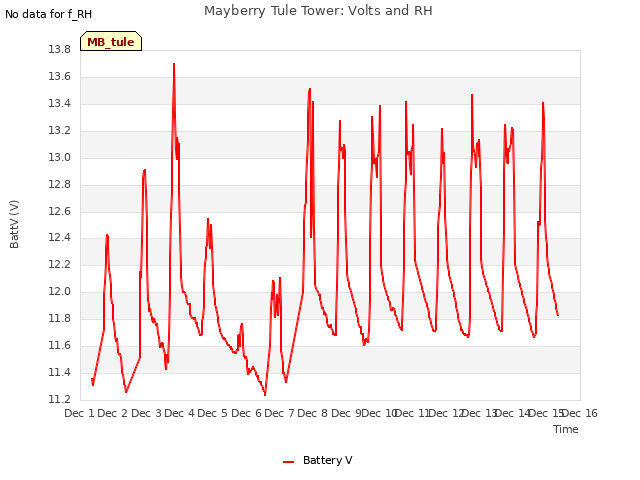Click the 13.0 y-axis tick label

(59, 158)
